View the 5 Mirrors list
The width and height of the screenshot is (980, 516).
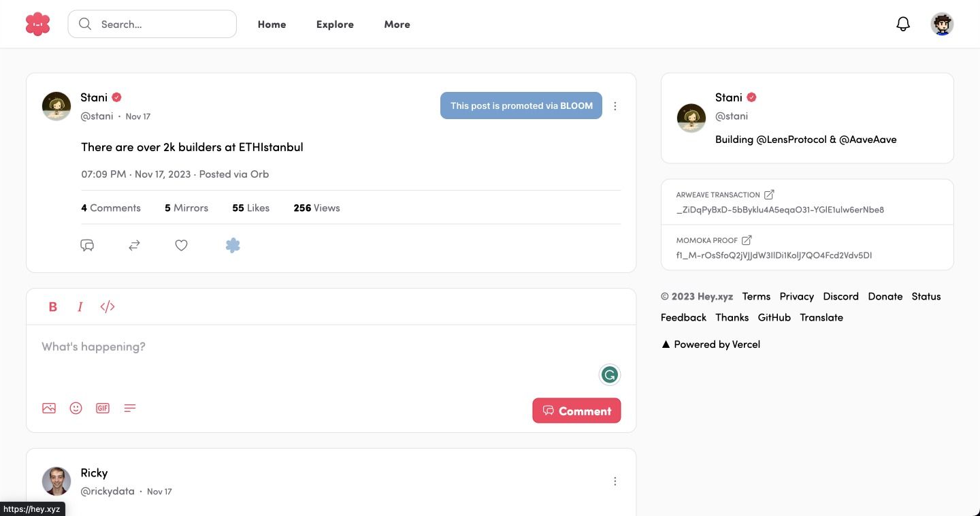point(186,208)
